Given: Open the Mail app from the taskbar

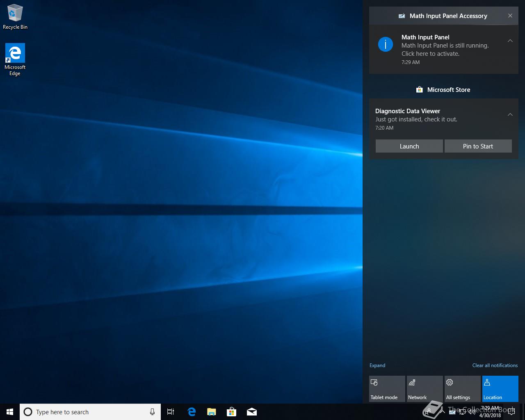Looking at the screenshot, I should [x=252, y=412].
